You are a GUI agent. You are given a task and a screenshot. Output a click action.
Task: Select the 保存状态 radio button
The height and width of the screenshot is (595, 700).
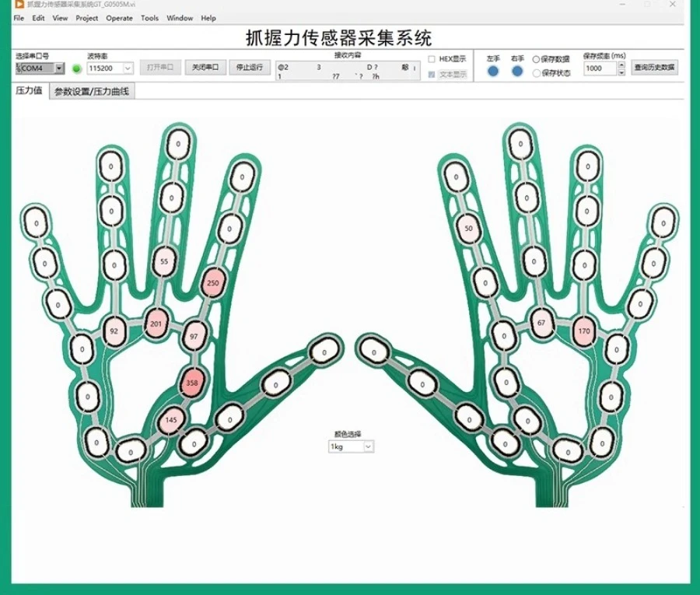(536, 73)
